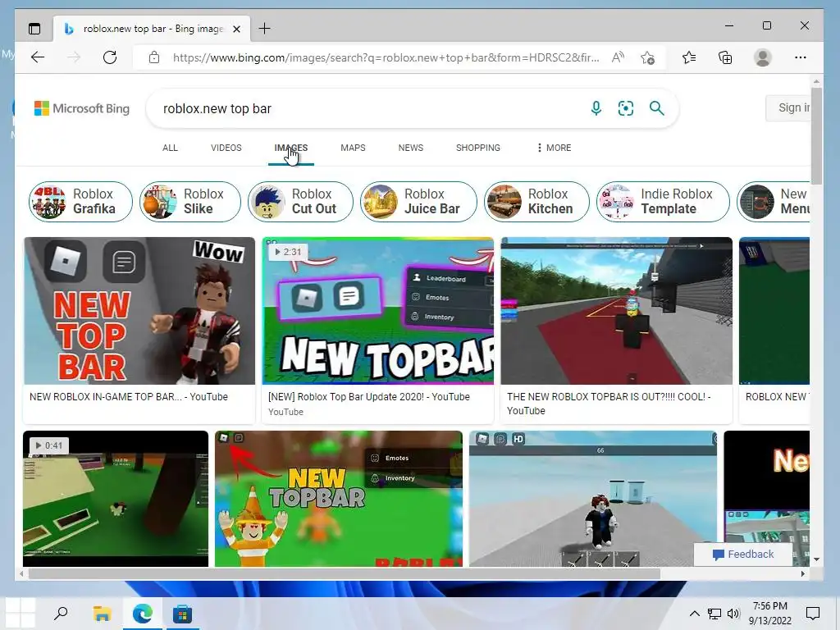Screen dimensions: 840x630
Task: Open the Favorites list icon
Action: point(689,57)
